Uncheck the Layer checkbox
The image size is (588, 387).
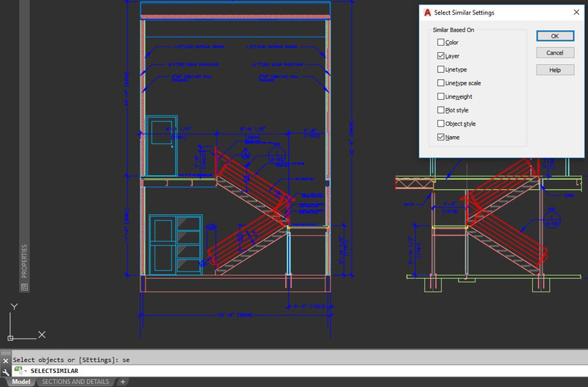(440, 56)
